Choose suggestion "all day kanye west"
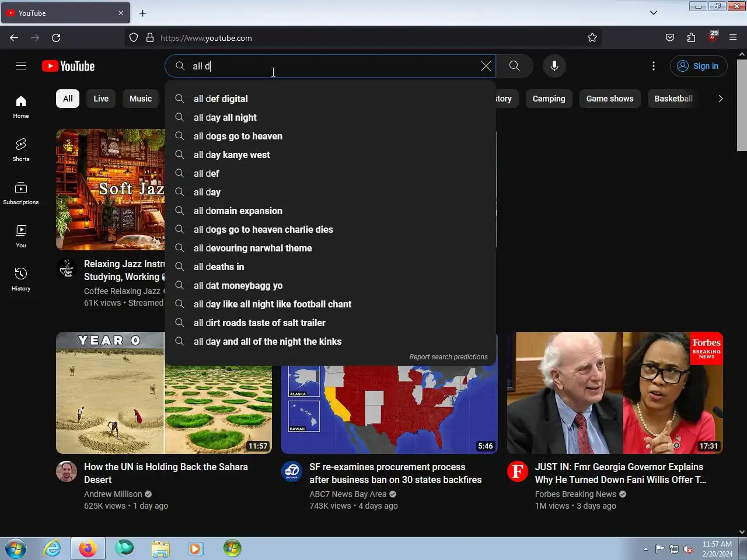The image size is (747, 560). pyautogui.click(x=330, y=155)
